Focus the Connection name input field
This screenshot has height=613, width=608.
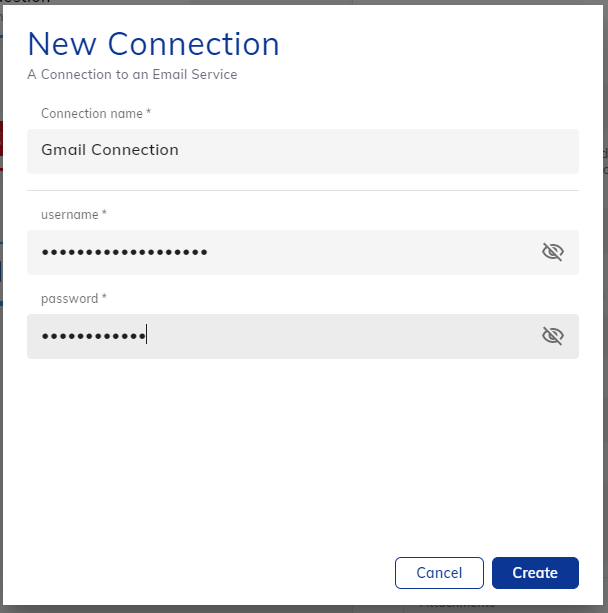tap(303, 151)
